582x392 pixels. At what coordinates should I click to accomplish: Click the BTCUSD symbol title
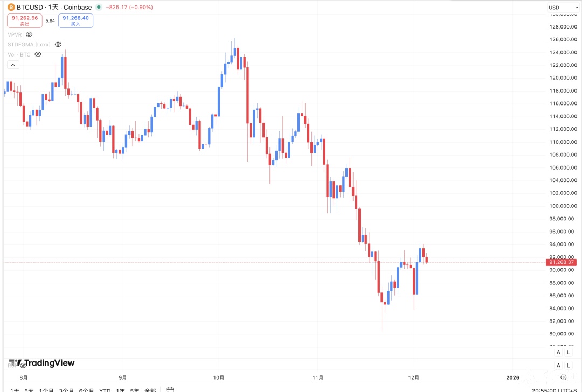tap(31, 8)
